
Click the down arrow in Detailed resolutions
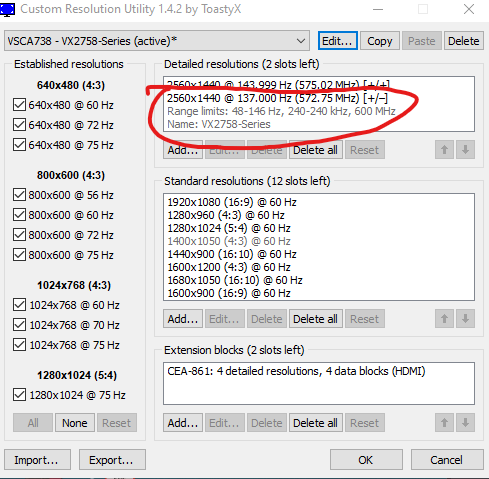tap(465, 150)
